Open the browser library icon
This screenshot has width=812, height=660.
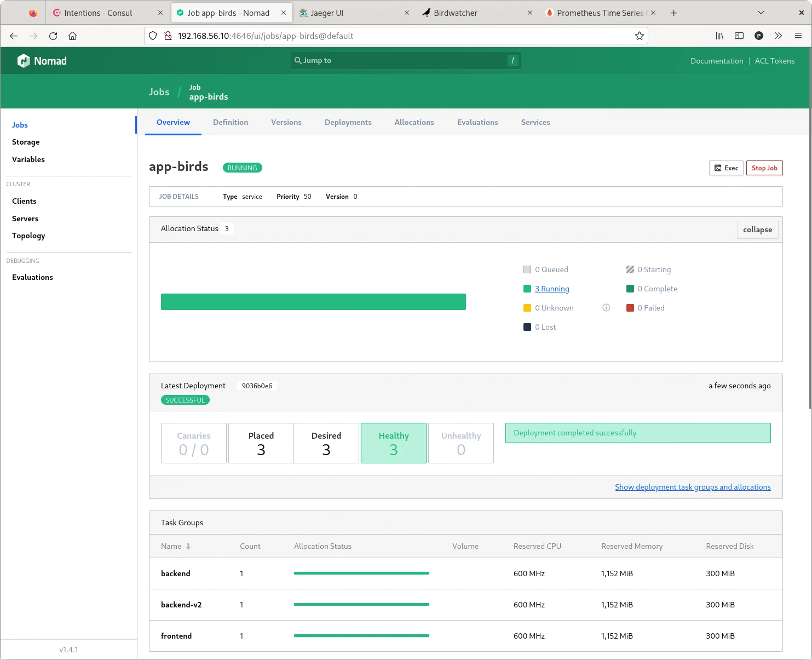[x=719, y=36]
